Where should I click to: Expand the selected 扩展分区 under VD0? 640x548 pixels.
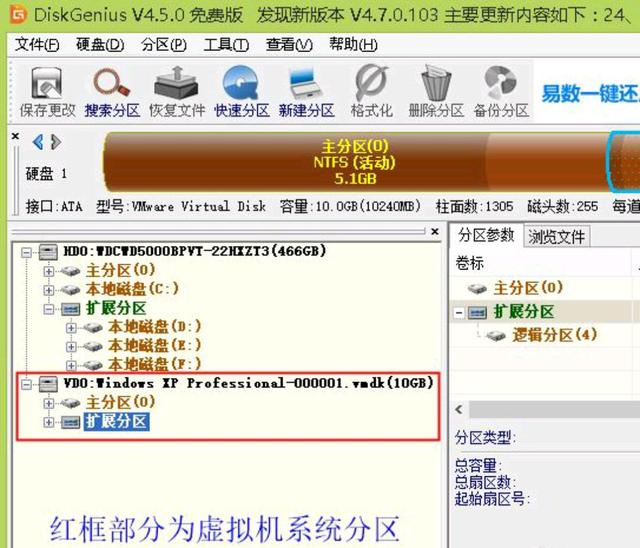[x=49, y=422]
